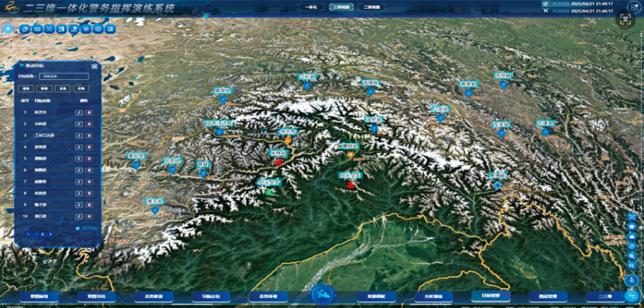The height and width of the screenshot is (308, 644).
Task: Click the fullscreen scan icon at top right
Action: tap(626, 20)
